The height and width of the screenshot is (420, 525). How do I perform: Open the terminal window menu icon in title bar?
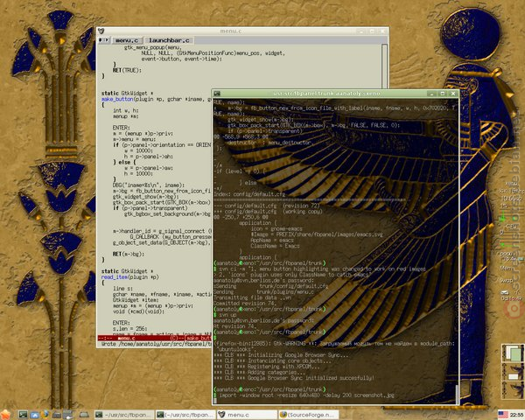(x=217, y=94)
